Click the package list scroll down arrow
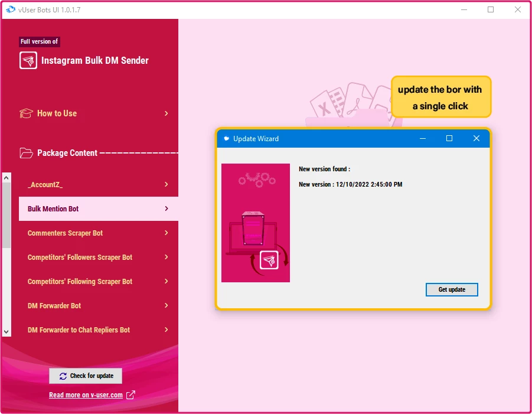532x414 pixels. point(6,331)
